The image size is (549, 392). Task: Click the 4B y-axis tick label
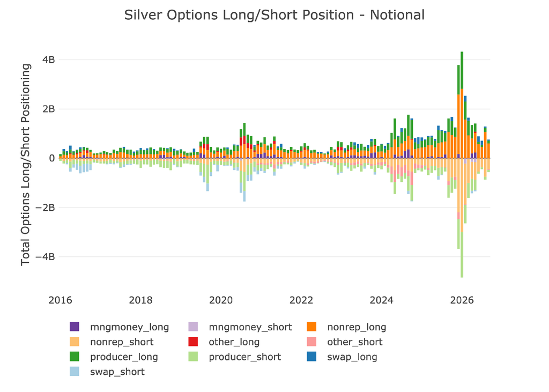(x=49, y=60)
